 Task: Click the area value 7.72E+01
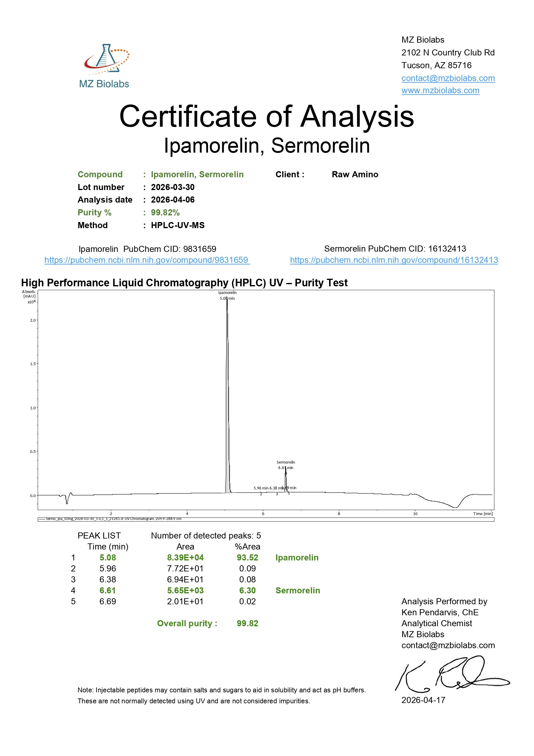185,569
